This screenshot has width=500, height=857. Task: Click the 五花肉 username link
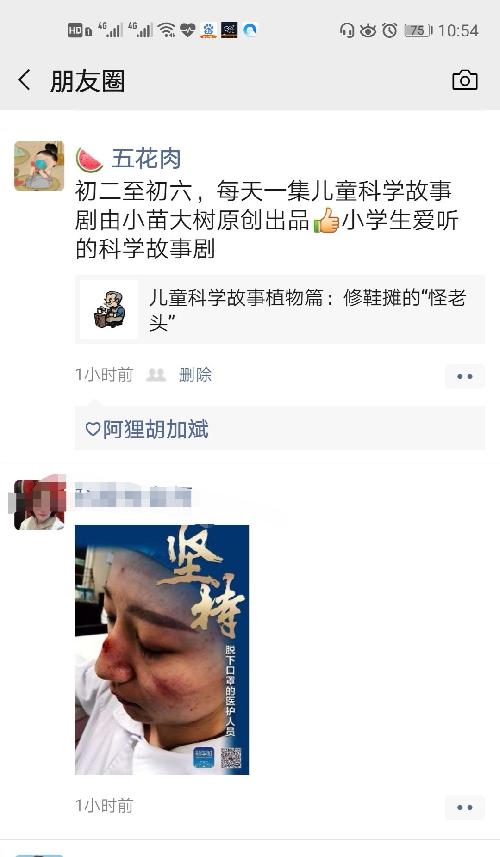pos(146,159)
